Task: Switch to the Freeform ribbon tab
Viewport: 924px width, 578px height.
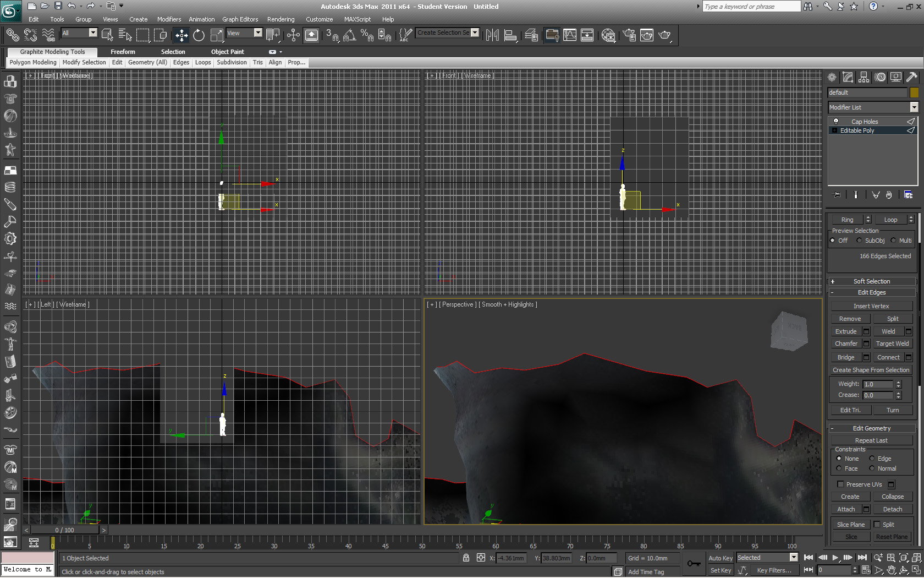Action: click(123, 52)
